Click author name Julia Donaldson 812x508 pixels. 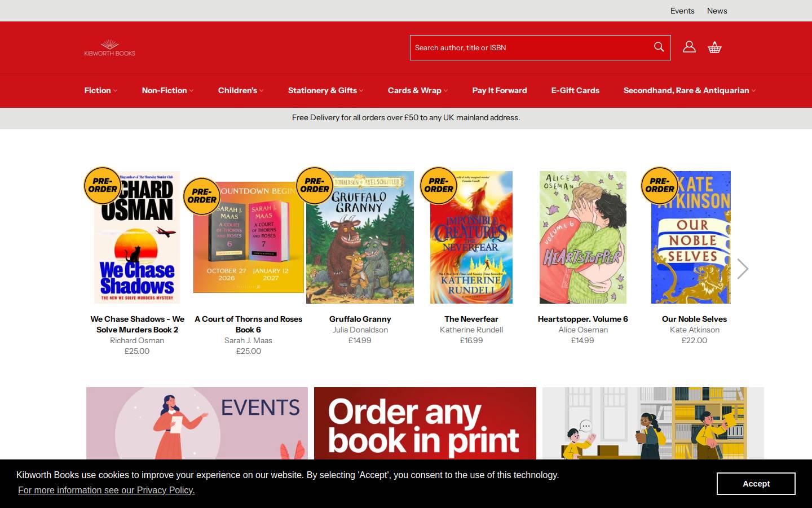pyautogui.click(x=360, y=330)
